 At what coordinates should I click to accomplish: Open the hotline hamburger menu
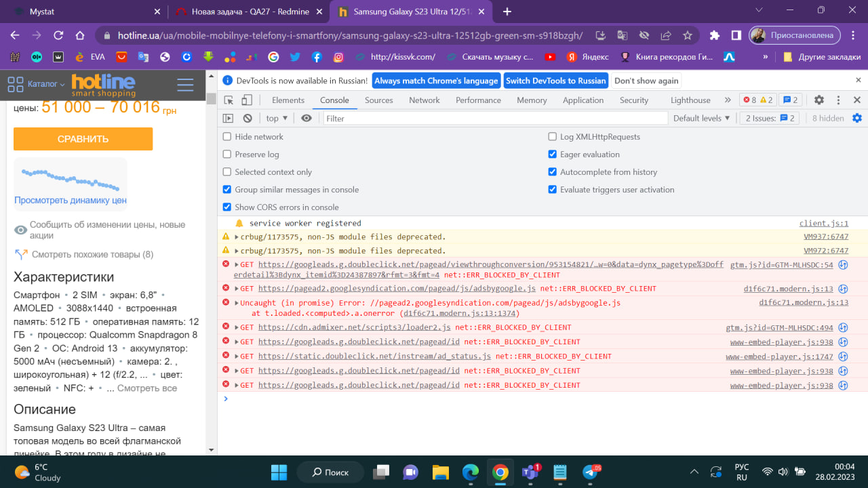[185, 85]
